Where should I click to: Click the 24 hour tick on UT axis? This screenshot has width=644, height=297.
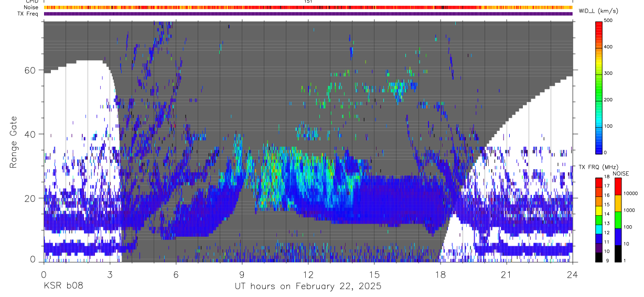[x=573, y=274]
